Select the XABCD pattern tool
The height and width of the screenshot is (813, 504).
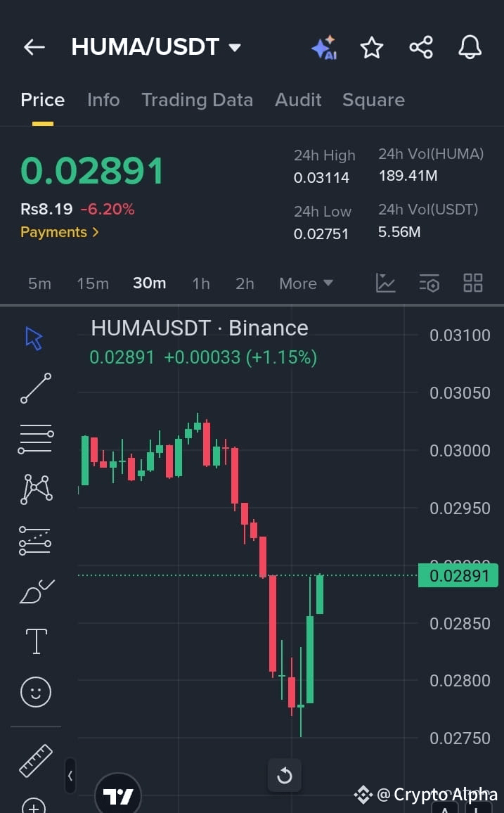[x=36, y=489]
